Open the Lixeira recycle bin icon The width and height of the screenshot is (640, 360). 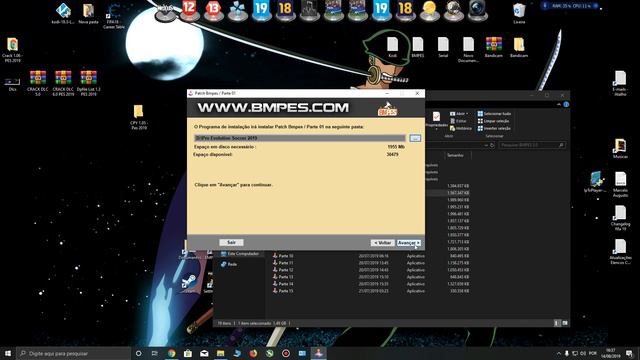point(519,13)
